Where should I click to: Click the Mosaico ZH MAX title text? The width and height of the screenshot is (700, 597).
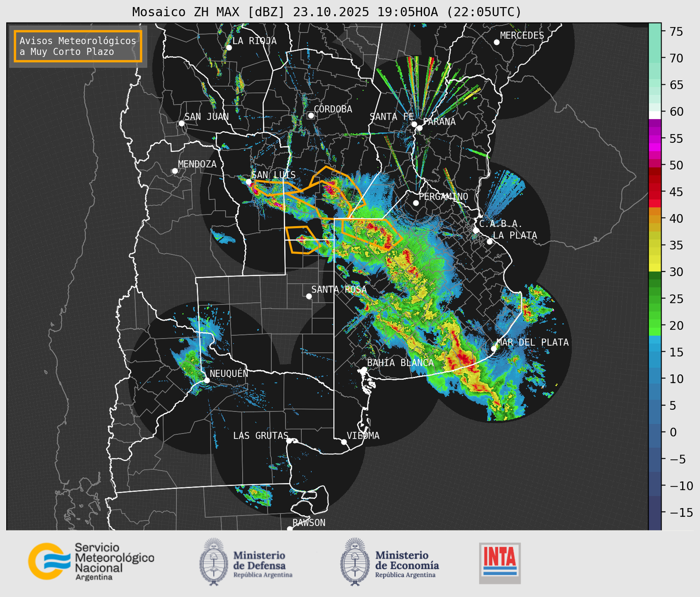pos(327,12)
